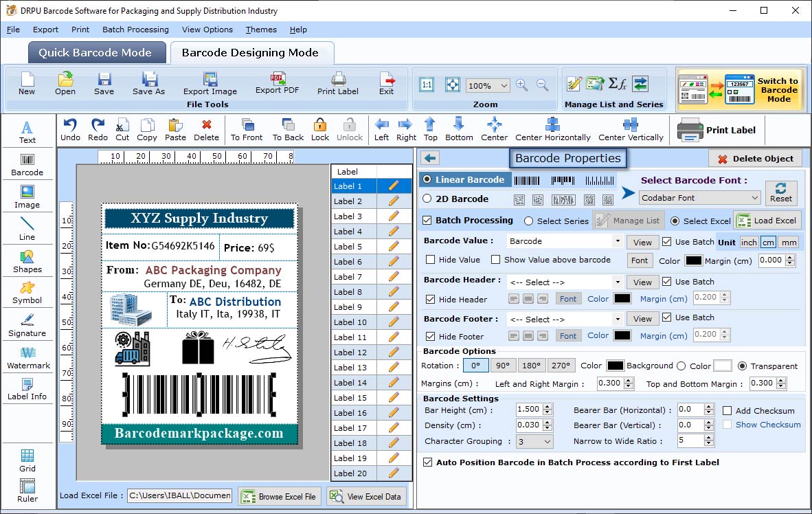Choose Select Excel radio option
Image resolution: width=812 pixels, height=514 pixels.
[x=675, y=221]
